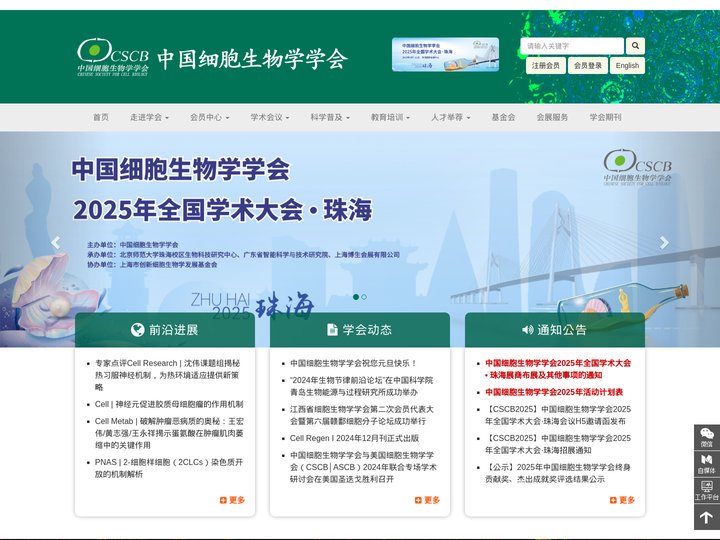
Task: Expand the 走进学会 dropdown menu
Action: pos(149,118)
